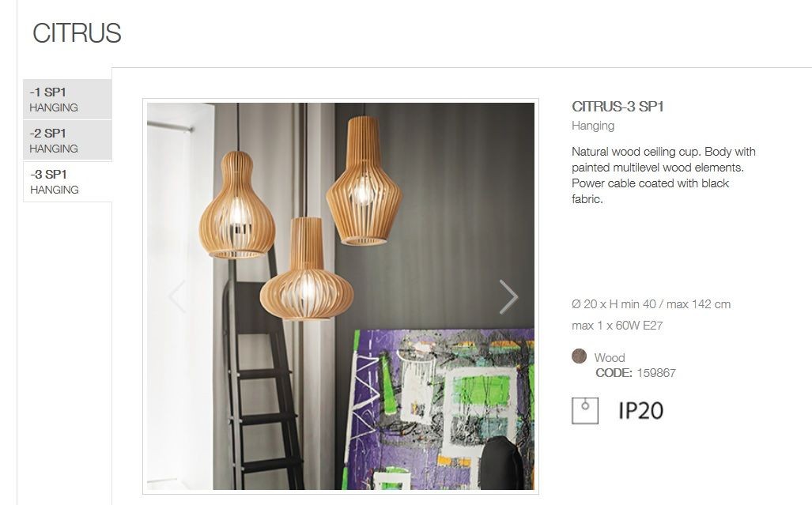
Task: Go to previous photo with faint left chevron
Action: click(x=177, y=296)
